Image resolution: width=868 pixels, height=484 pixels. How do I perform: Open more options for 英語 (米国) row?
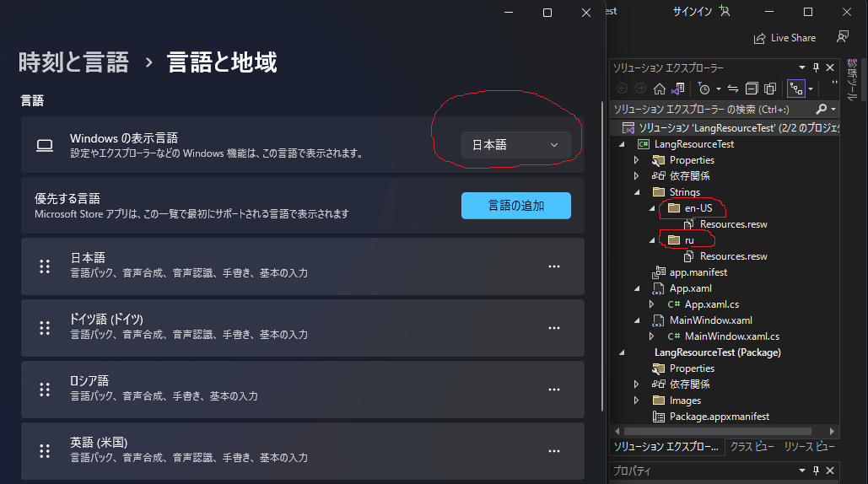point(554,451)
